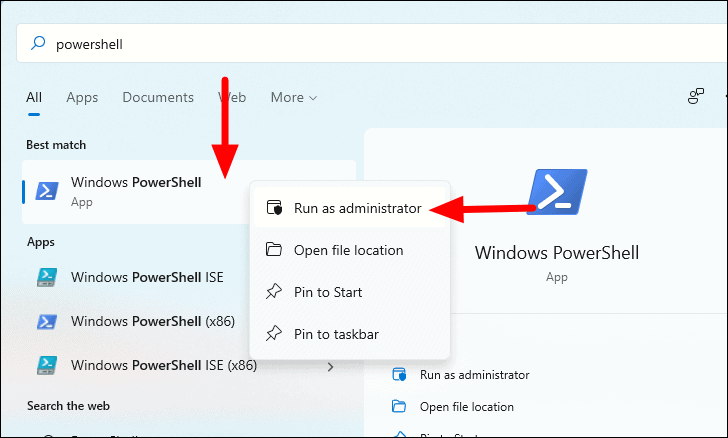728x438 pixels.
Task: Open the More dropdown
Action: click(293, 98)
